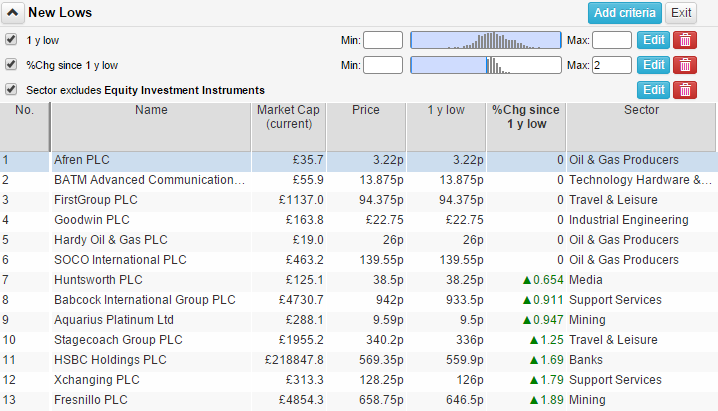Edit the 1 y low criterion
This screenshot has height=411, width=718.
pyautogui.click(x=653, y=40)
